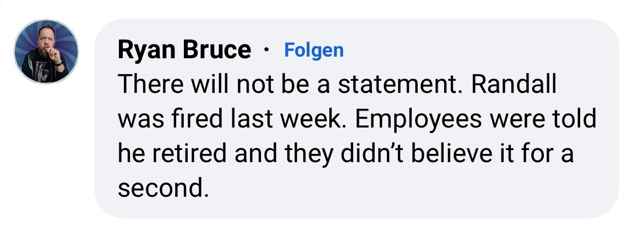
Task: Open Ryan Bruce's profile picture
Action: point(46,52)
